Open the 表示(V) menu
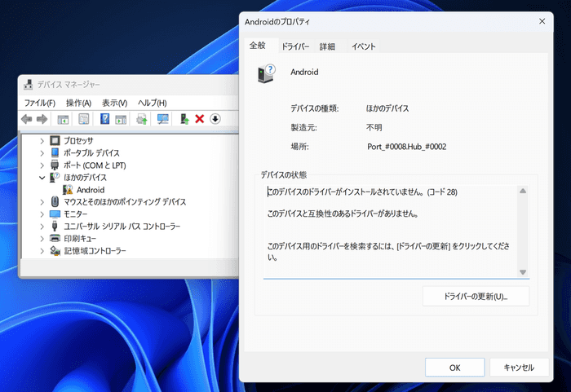571x392 pixels. pos(114,103)
